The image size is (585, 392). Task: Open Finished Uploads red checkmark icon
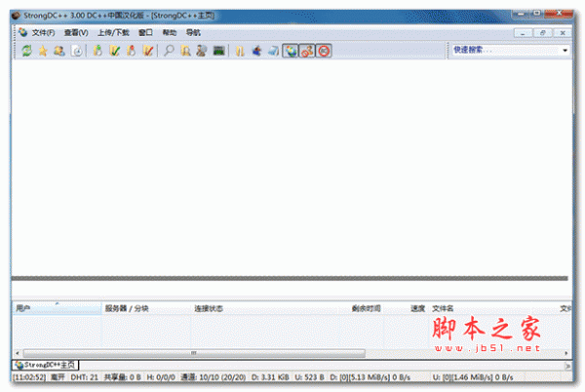point(148,51)
